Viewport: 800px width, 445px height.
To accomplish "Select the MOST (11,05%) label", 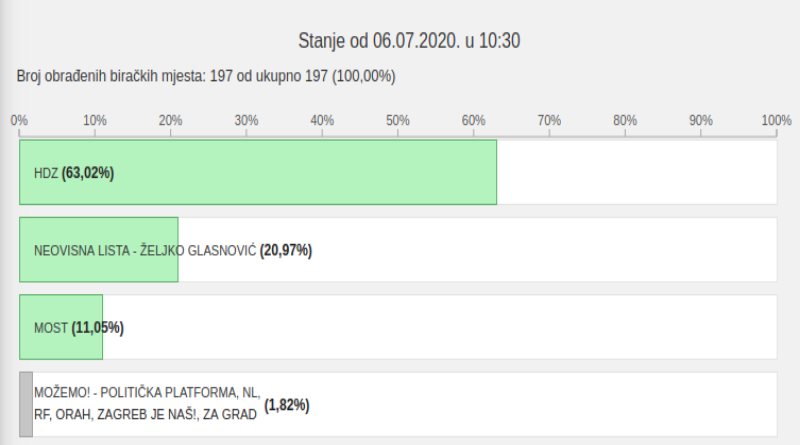I will (79, 328).
